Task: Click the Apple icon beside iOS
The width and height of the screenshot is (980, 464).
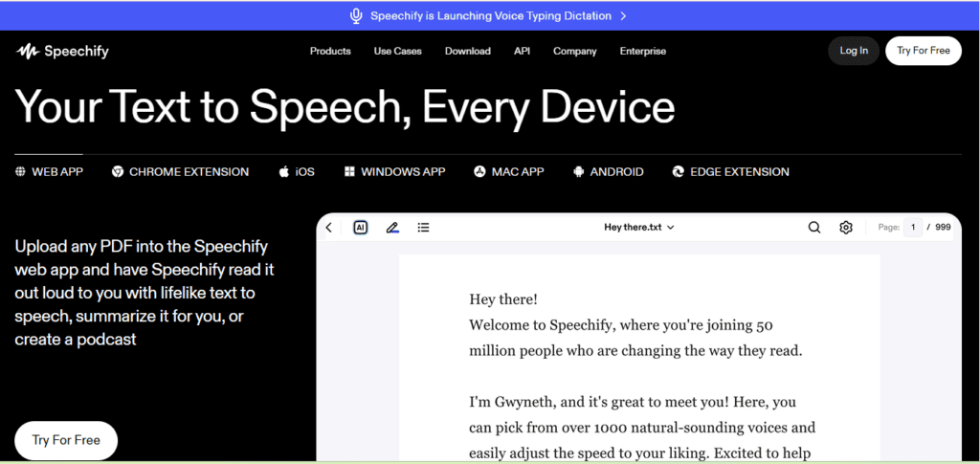Action: pos(283,172)
